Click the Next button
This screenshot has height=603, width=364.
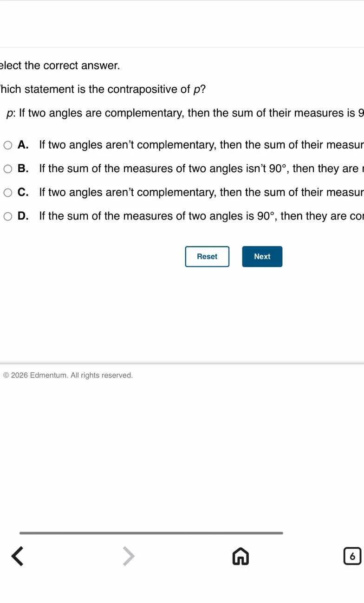pyautogui.click(x=262, y=256)
